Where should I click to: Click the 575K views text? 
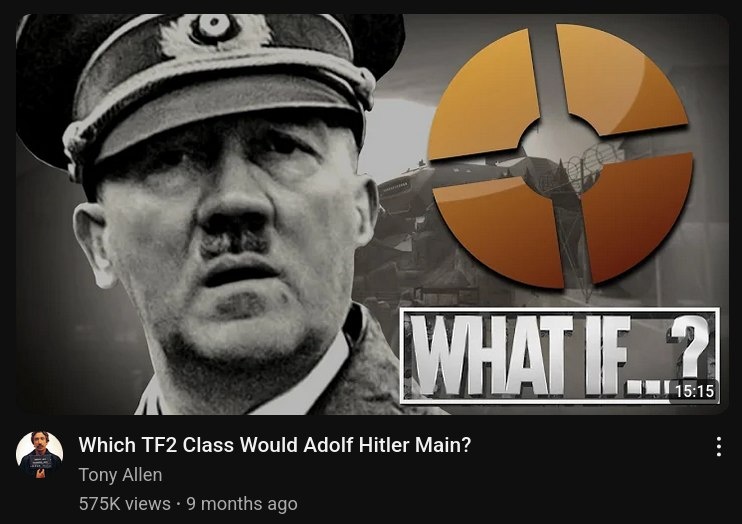point(124,504)
